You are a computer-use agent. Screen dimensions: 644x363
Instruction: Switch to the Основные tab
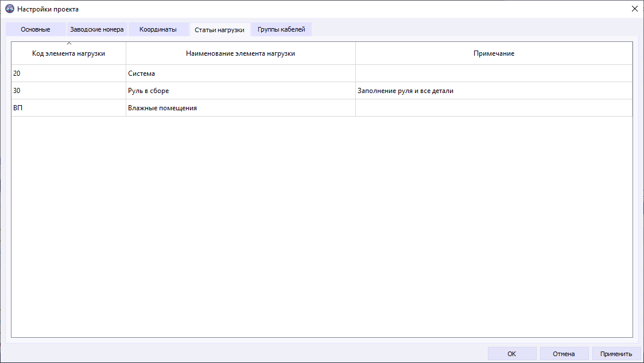pyautogui.click(x=36, y=29)
